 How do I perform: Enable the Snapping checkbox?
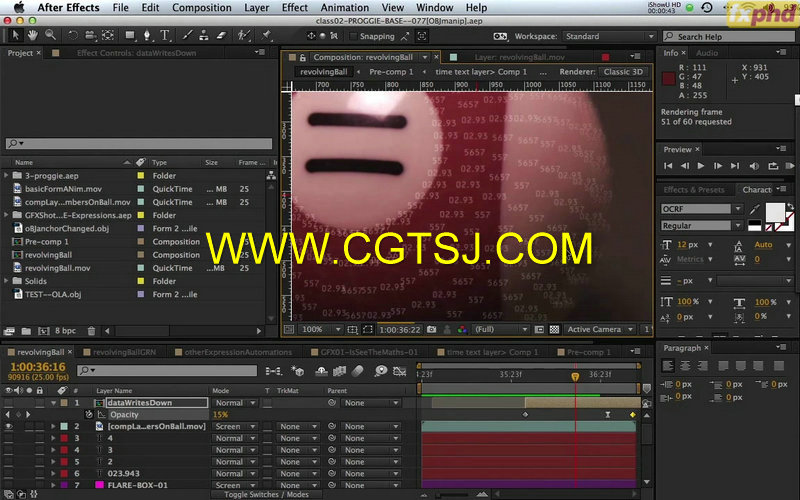(353, 36)
